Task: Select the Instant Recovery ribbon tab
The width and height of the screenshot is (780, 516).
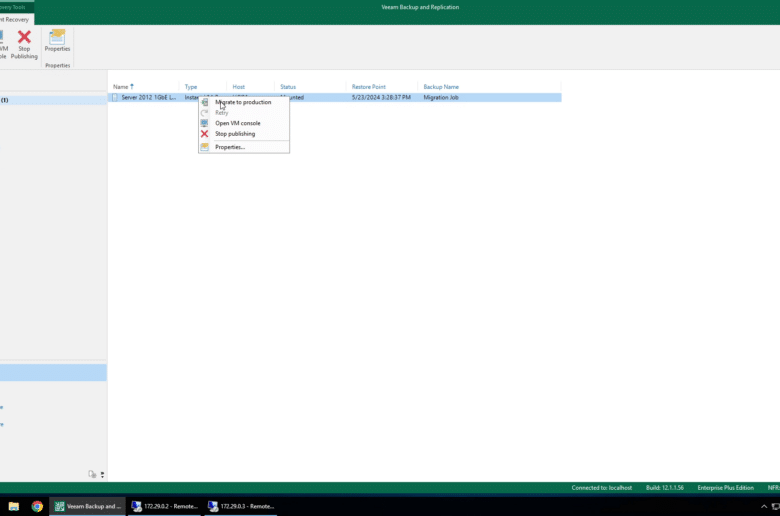Action: pos(15,19)
